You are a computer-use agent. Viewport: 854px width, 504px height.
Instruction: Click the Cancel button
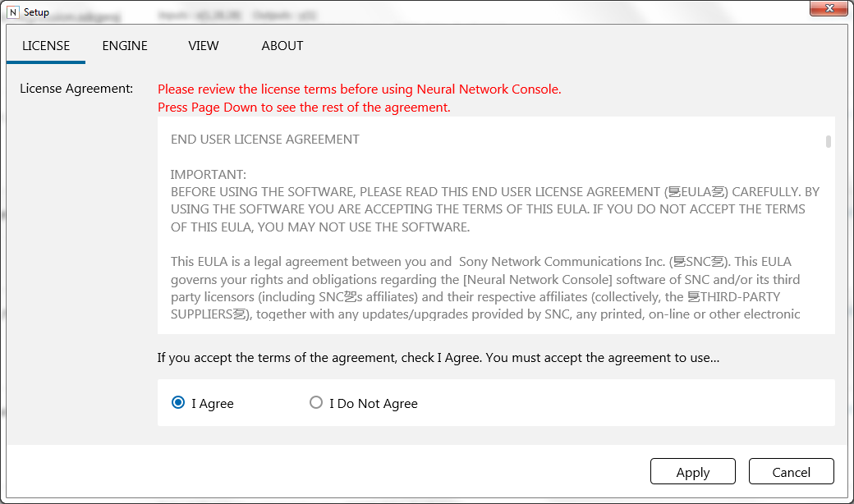click(791, 471)
